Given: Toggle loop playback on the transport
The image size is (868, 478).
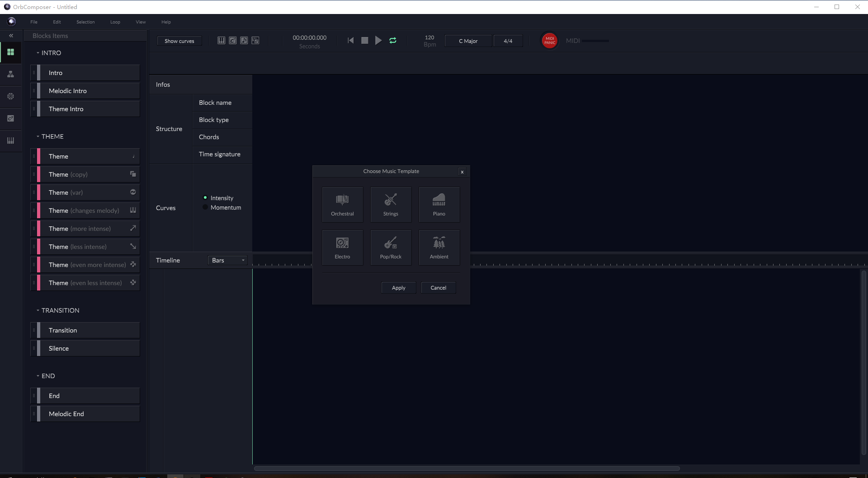Looking at the screenshot, I should [393, 41].
